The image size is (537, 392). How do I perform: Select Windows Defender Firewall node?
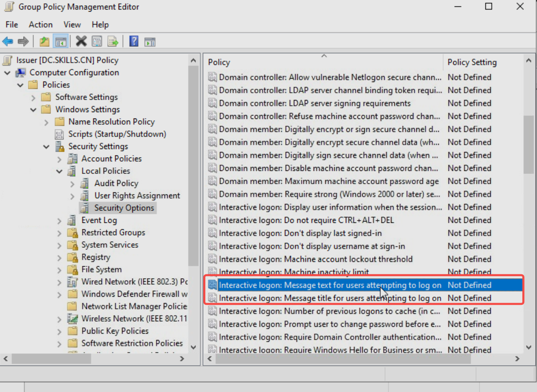134,294
